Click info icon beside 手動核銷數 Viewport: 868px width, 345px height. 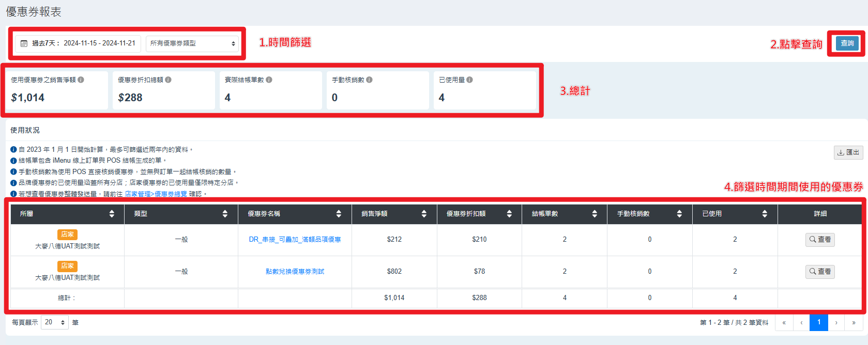click(x=369, y=80)
